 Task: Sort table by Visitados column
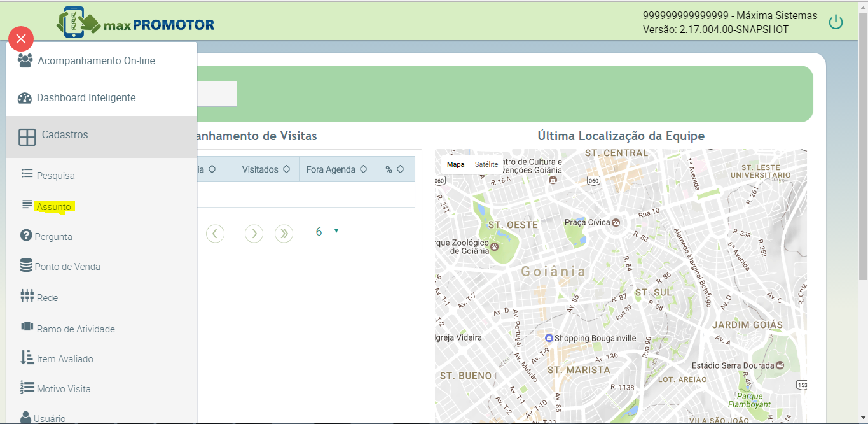point(266,169)
